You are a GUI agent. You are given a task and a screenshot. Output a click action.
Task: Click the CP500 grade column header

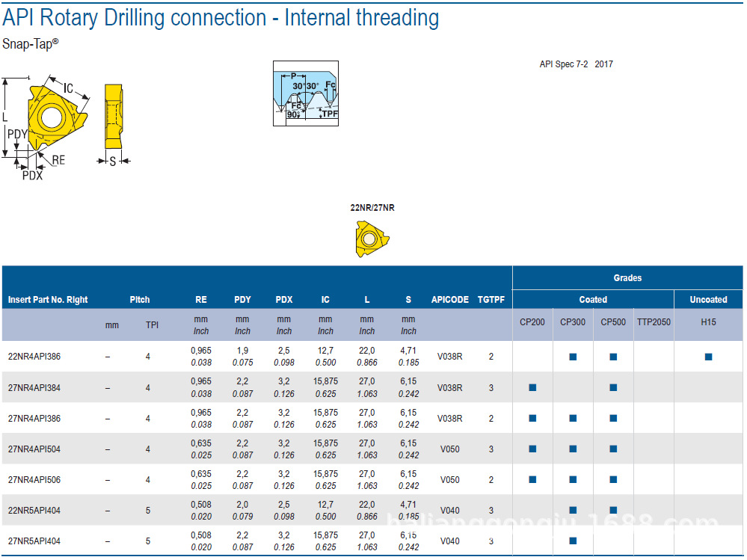coord(613,322)
